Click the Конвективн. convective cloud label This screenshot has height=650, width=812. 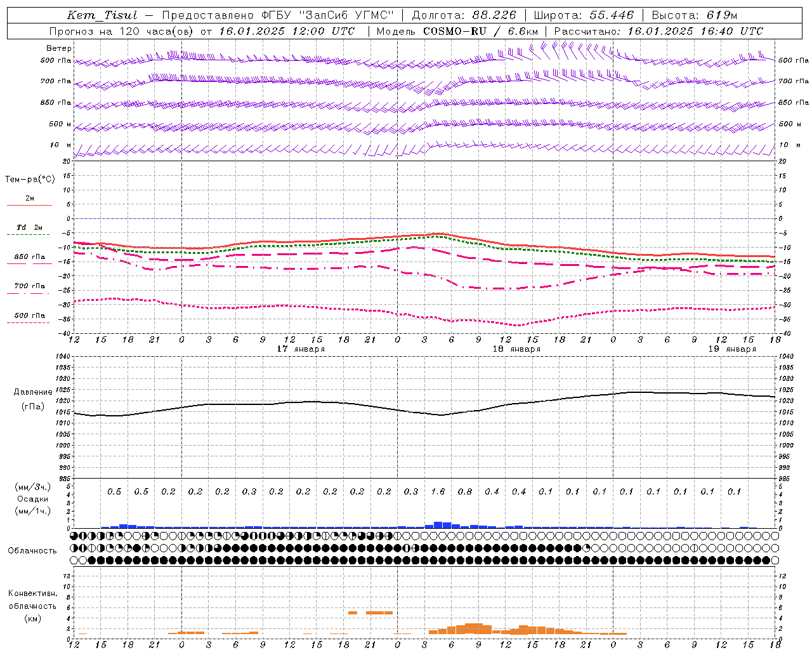point(32,594)
